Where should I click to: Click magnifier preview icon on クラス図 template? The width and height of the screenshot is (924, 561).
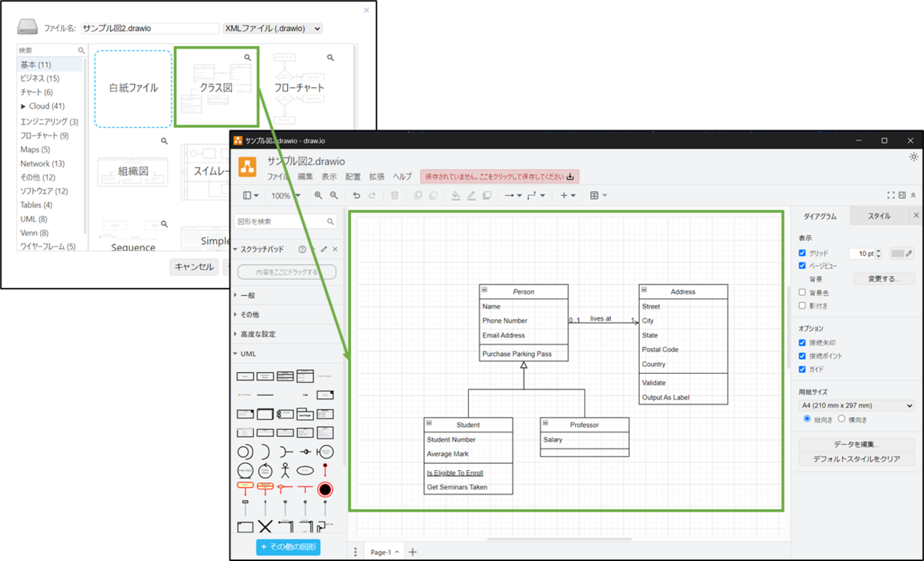[x=247, y=58]
